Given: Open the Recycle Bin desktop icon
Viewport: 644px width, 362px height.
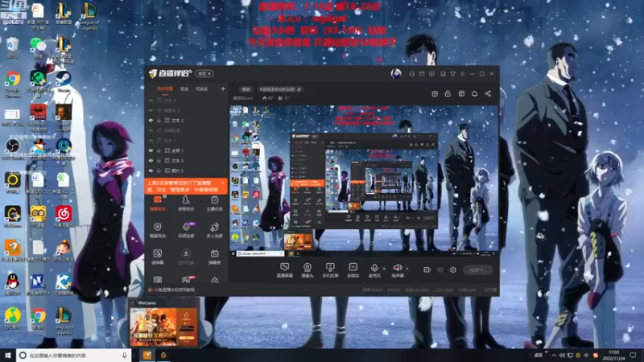Looking at the screenshot, I should click(x=13, y=47).
